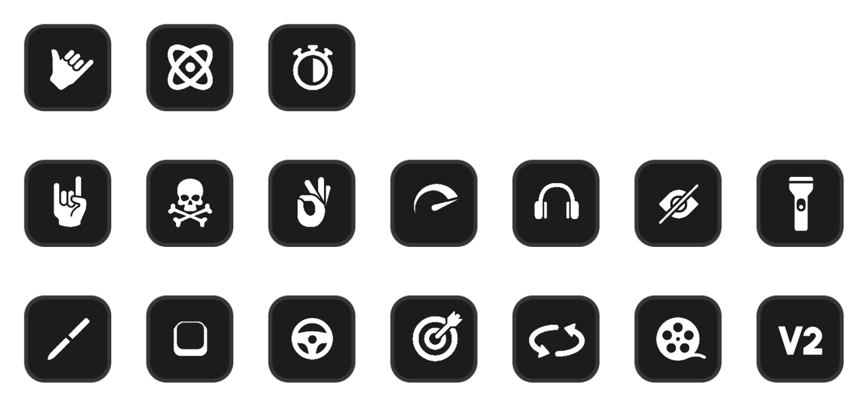Click the flashlight icon
Image resolution: width=868 pixels, height=407 pixels.
coord(800,203)
